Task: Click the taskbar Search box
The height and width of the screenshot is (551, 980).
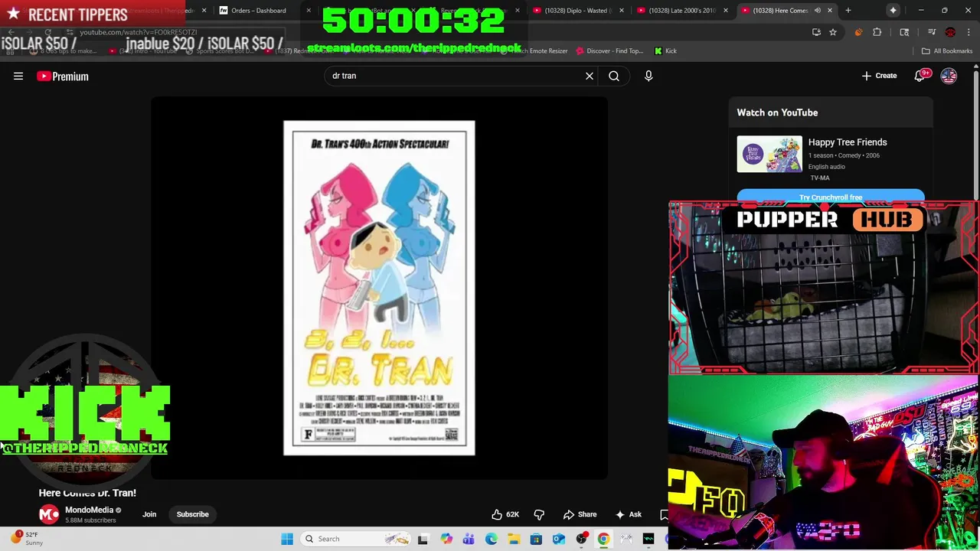Action: coord(356,539)
